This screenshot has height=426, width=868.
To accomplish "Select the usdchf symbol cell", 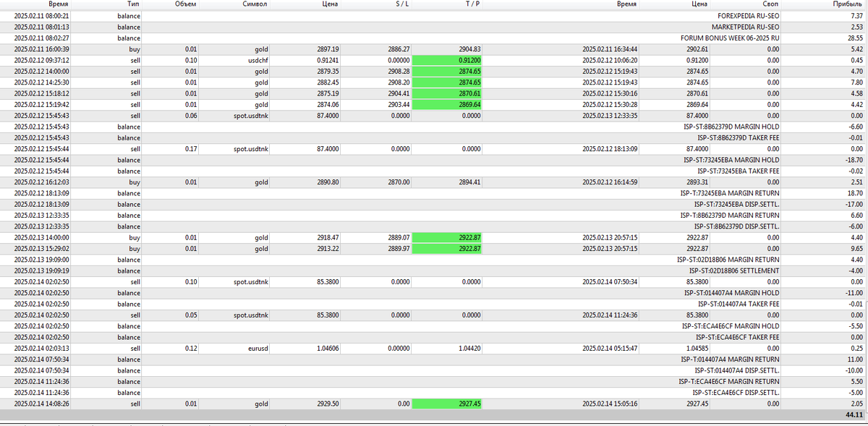I will click(258, 60).
